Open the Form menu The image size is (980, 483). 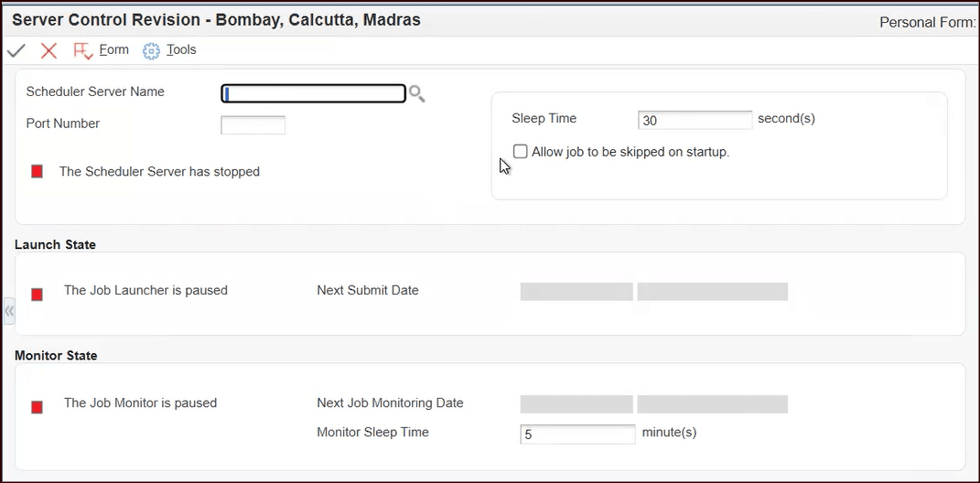(113, 49)
